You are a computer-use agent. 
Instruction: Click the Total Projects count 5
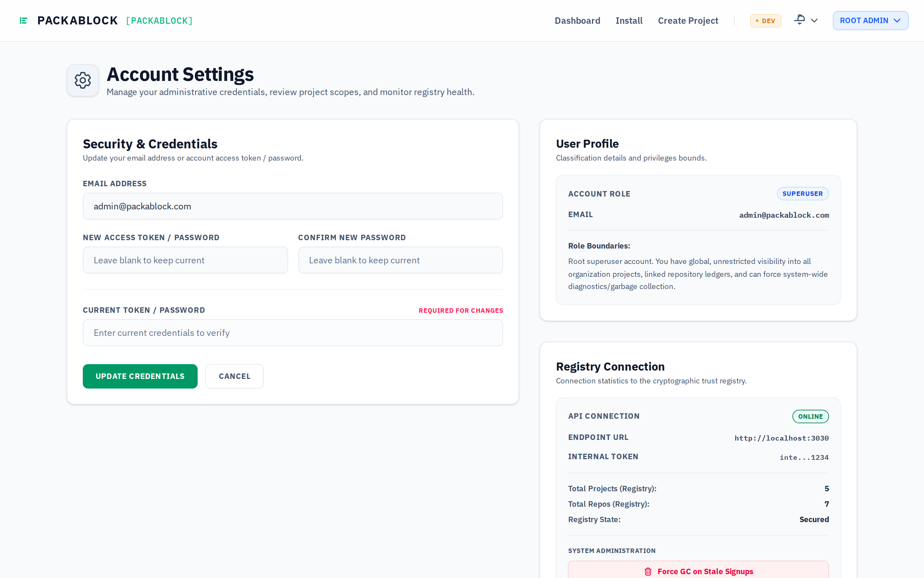(827, 488)
